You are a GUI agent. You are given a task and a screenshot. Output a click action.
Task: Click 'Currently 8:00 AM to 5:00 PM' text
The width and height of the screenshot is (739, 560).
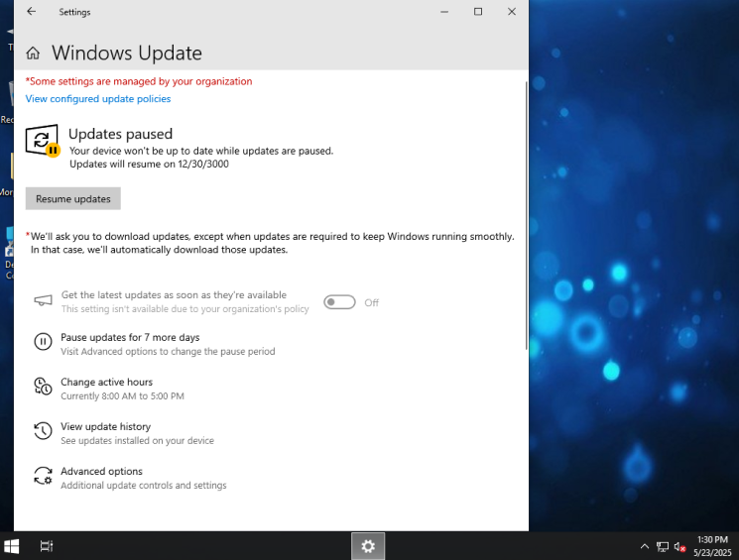122,396
